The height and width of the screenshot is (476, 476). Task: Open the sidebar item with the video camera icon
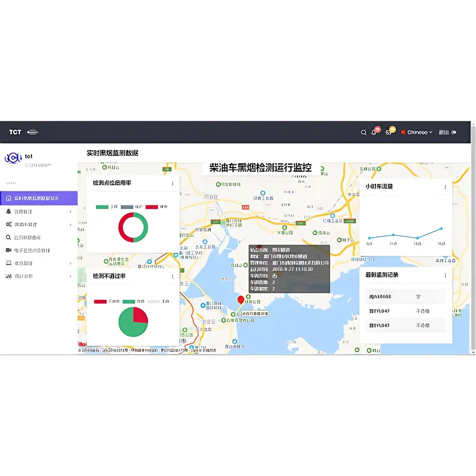tap(39, 250)
